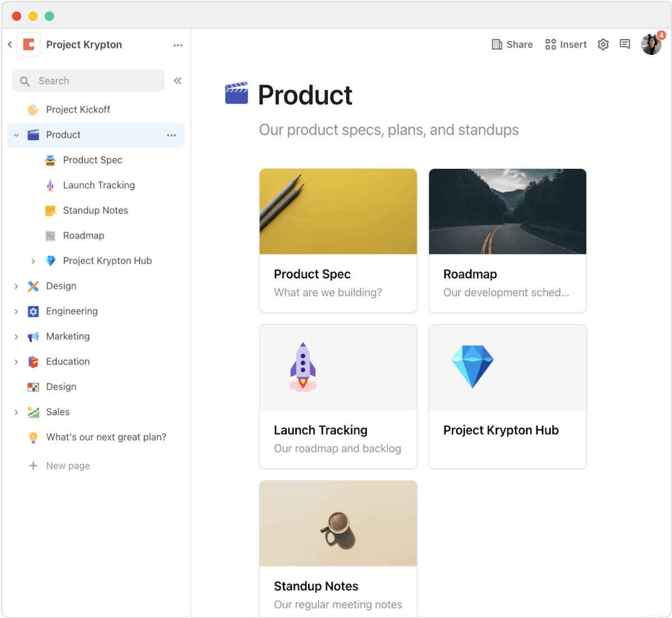Image resolution: width=672 pixels, height=618 pixels.
Task: Open the document settings gear
Action: [603, 44]
